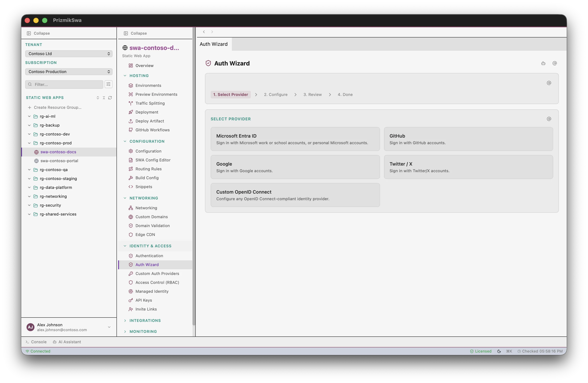588x383 pixels.
Task: Toggle dark mode moon icon in status bar
Action: 499,351
